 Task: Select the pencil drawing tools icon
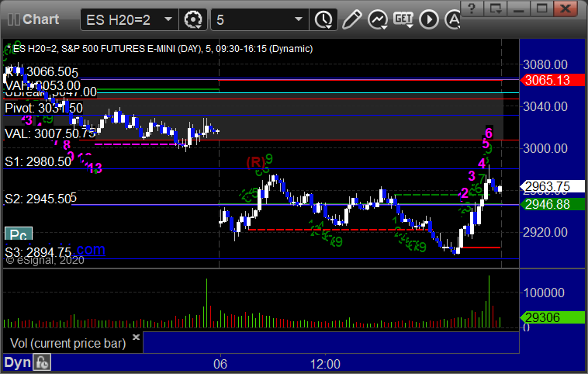[351, 19]
